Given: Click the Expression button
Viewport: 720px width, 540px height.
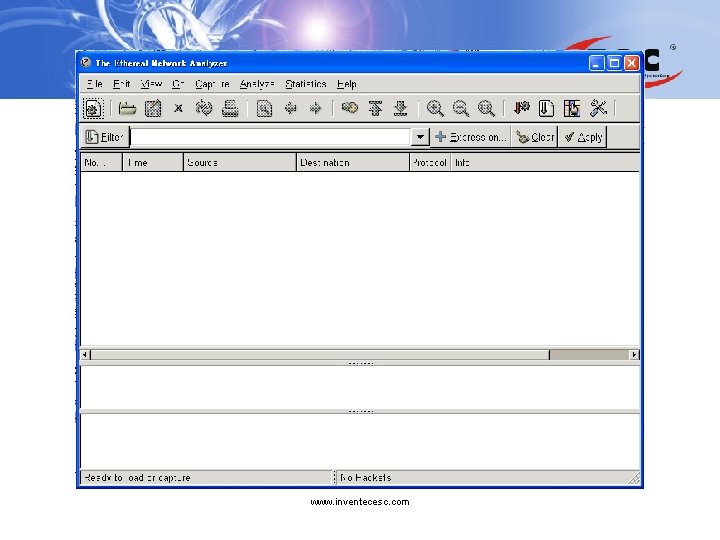Looking at the screenshot, I should 471,137.
